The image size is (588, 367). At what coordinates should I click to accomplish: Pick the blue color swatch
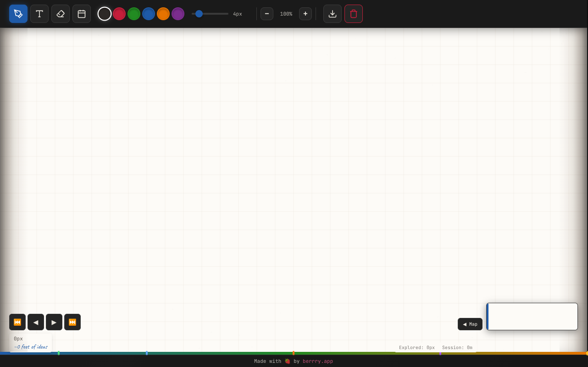(149, 14)
